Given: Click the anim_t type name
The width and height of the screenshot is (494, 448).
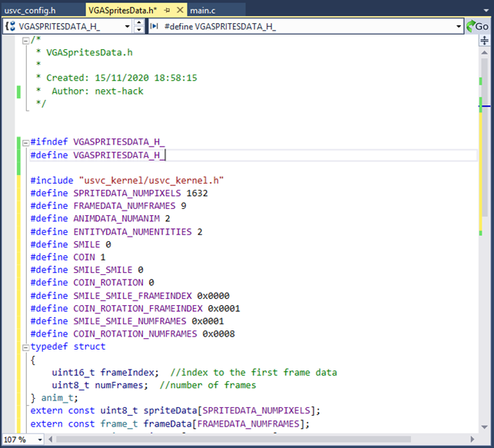Looking at the screenshot, I should [58, 398].
